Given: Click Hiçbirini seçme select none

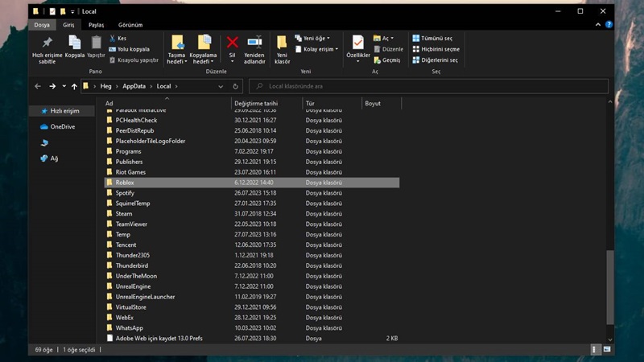Looking at the screenshot, I should [436, 49].
